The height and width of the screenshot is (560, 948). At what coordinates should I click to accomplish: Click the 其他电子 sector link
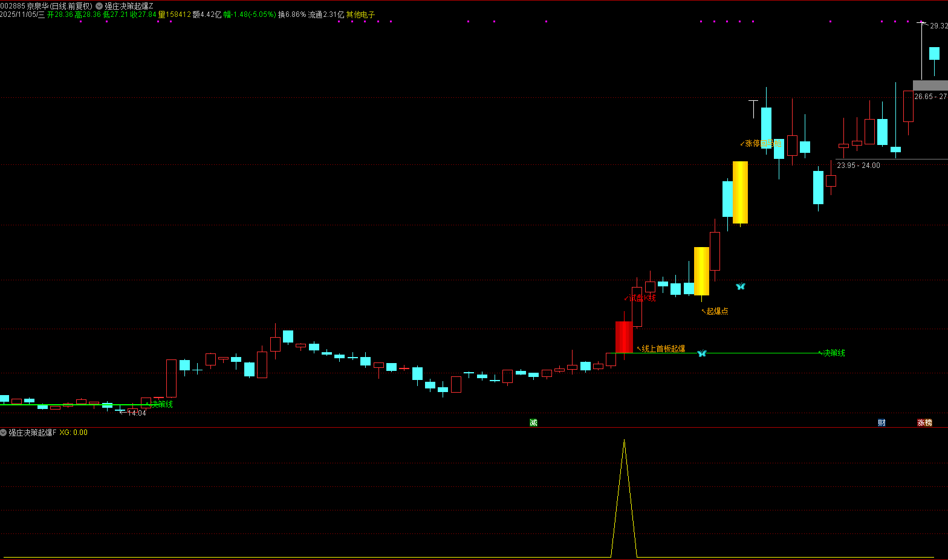360,14
